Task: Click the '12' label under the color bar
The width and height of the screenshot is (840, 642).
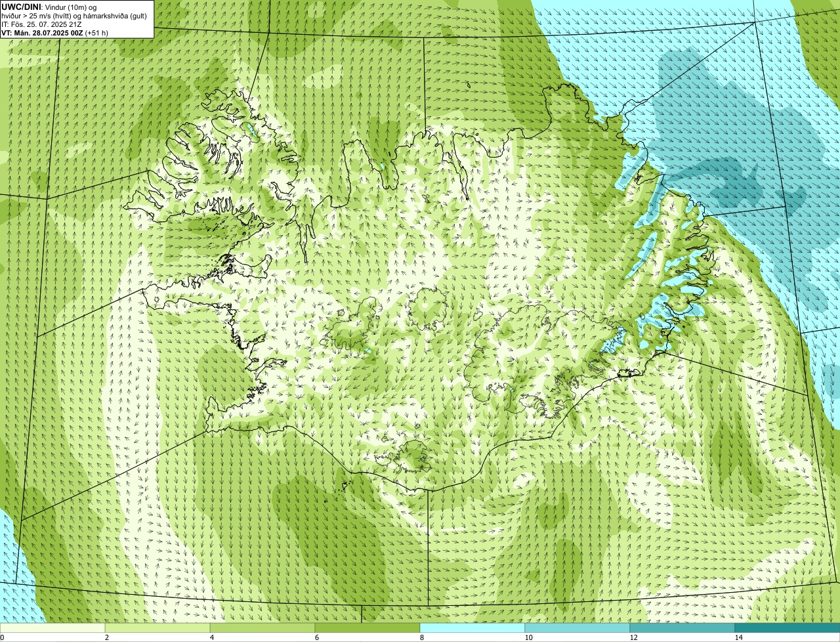Action: [x=633, y=637]
